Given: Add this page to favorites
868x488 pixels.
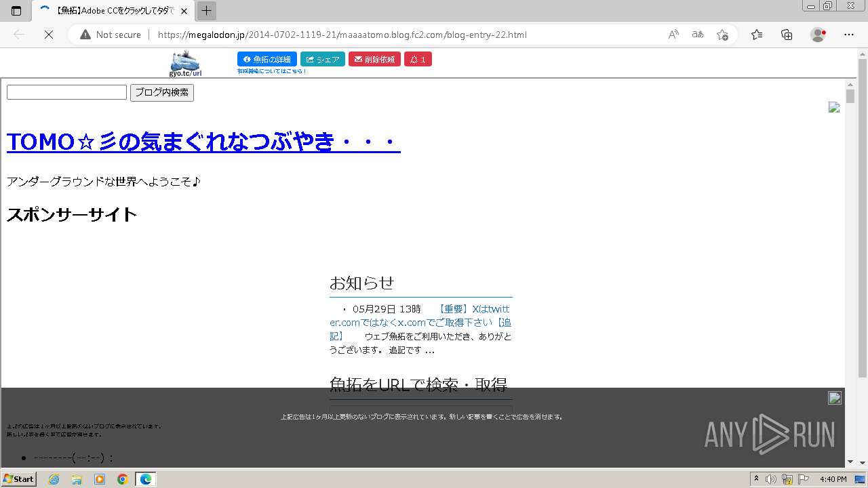Looking at the screenshot, I should pyautogui.click(x=722, y=35).
